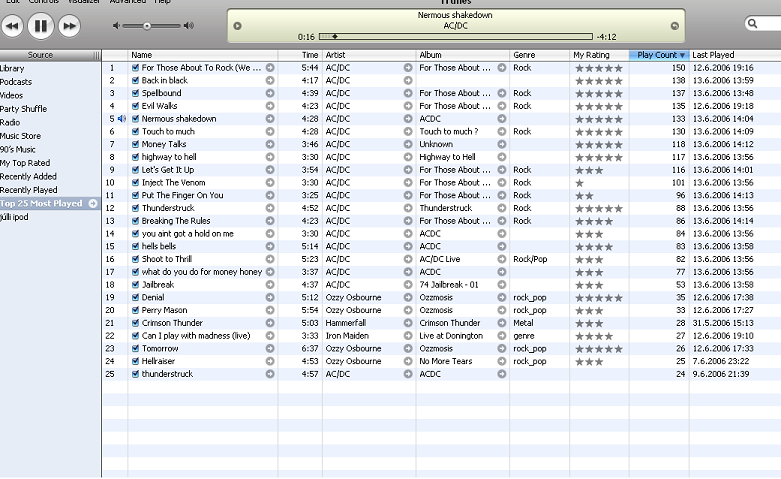The height and width of the screenshot is (479, 781).
Task: Click the now-playing speaker icon on row 5
Action: tap(122, 119)
